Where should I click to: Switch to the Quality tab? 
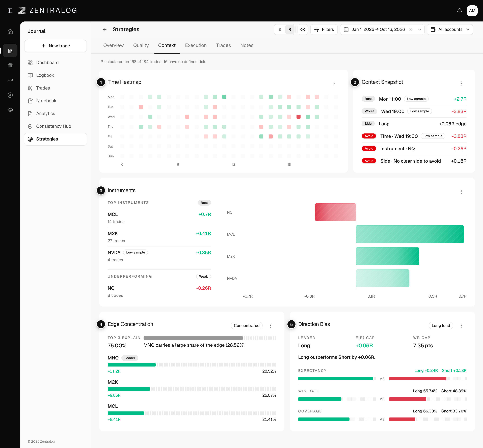(141, 45)
